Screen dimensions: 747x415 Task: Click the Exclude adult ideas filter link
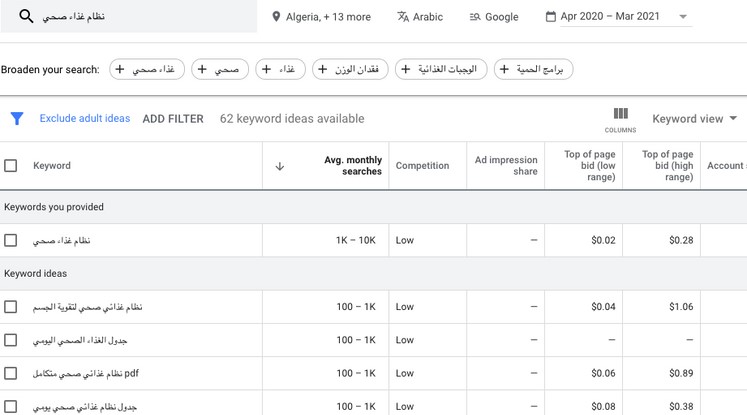point(85,118)
